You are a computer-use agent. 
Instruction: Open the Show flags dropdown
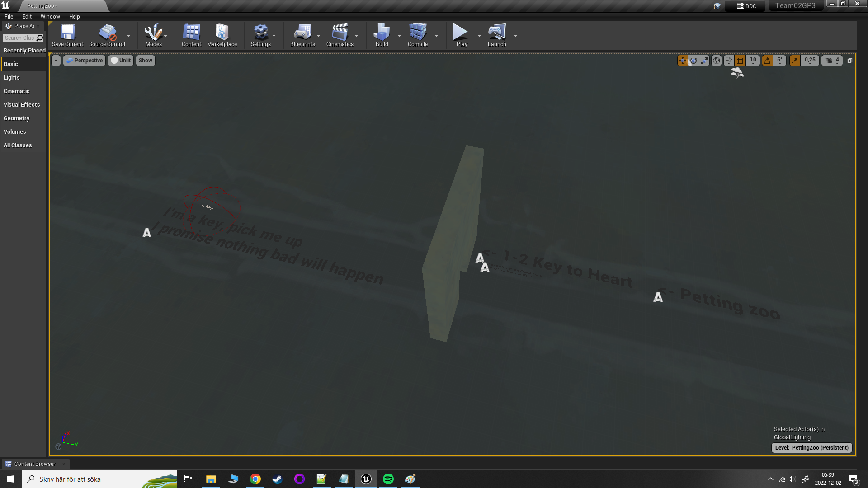click(x=146, y=61)
